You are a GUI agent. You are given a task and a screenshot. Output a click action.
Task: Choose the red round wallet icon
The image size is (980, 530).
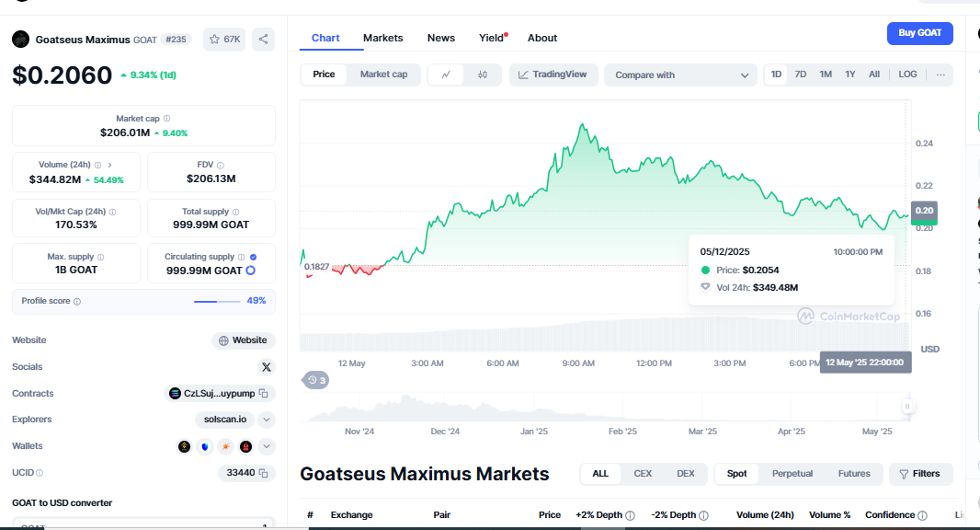pyautogui.click(x=245, y=447)
